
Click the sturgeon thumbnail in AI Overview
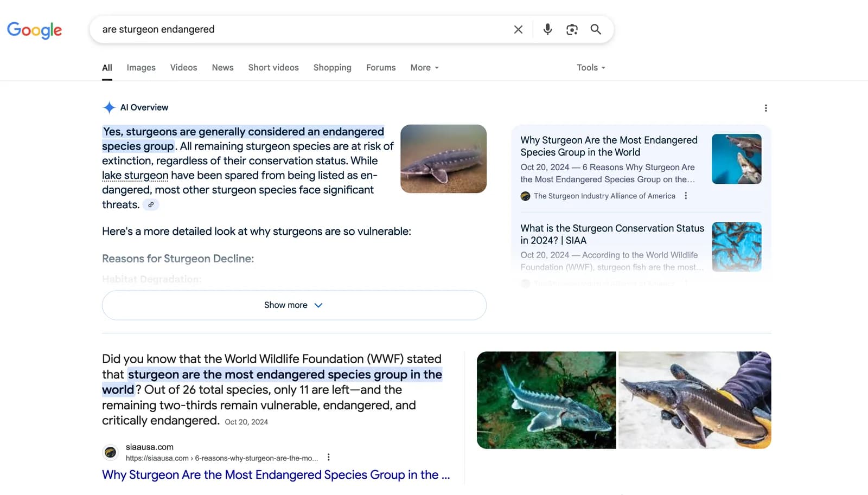click(443, 159)
